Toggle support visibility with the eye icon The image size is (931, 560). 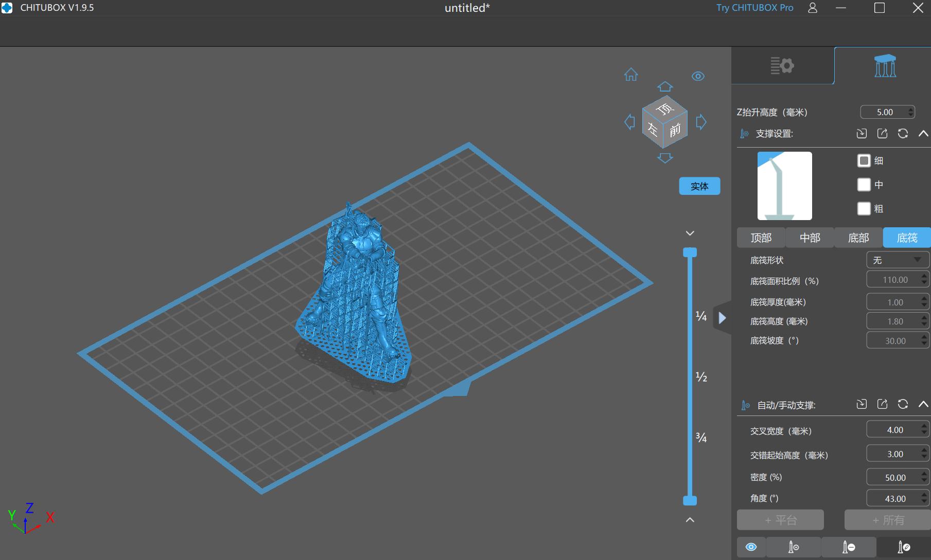751,547
